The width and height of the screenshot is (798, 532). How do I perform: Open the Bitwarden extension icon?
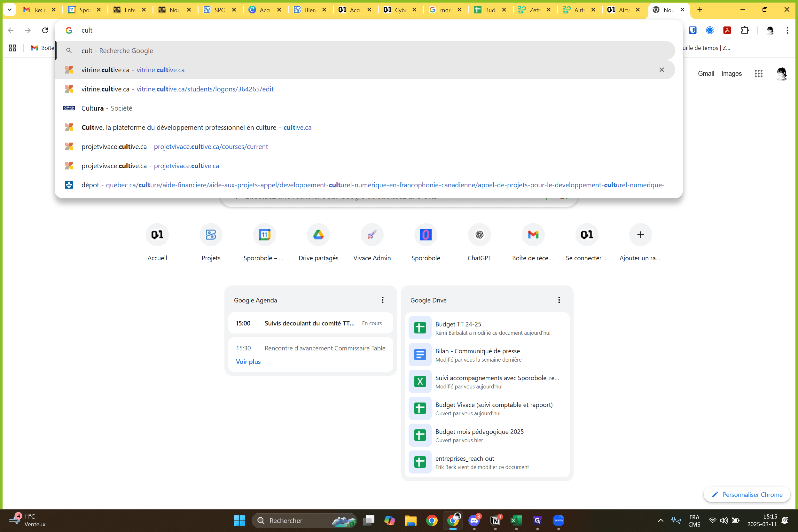692,30
